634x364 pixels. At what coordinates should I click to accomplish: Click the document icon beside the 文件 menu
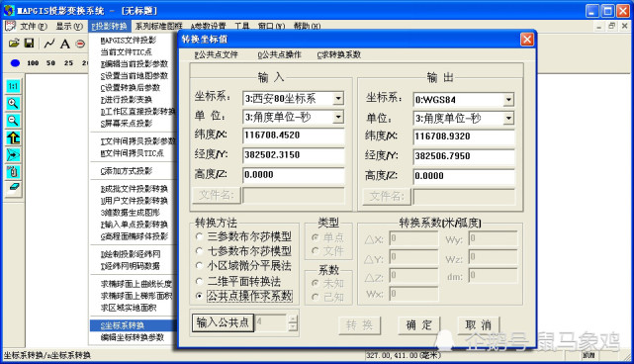(10, 27)
